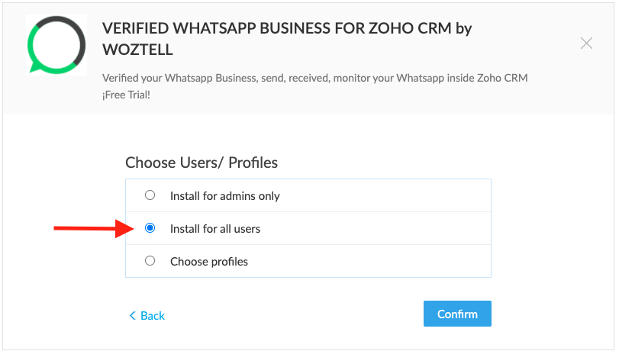This screenshot has width=619, height=364.
Task: Click empty space in the 'Choose profiles' row
Action: point(369,261)
